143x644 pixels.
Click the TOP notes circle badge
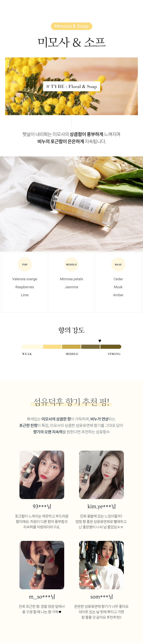coord(25,265)
